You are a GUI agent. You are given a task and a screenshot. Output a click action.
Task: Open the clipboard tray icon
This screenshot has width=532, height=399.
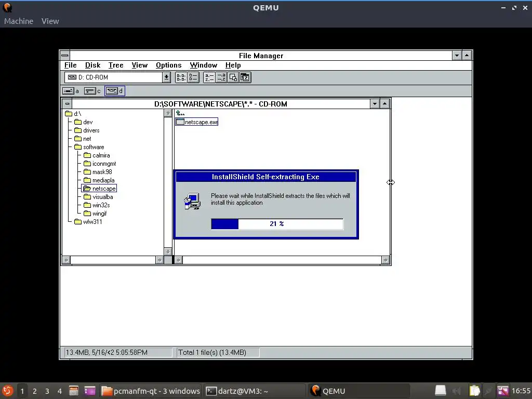(x=474, y=391)
